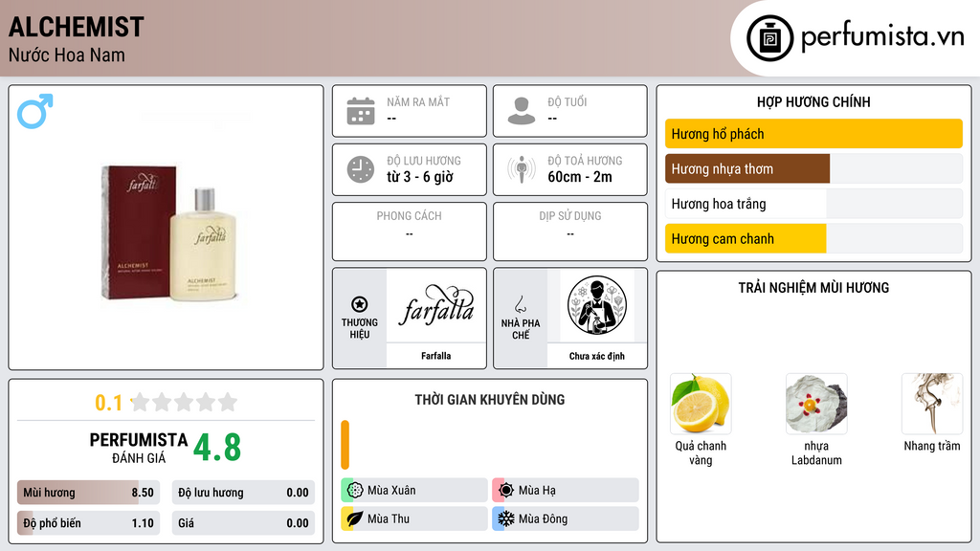Screen dimensions: 980x551
Task: Click the Nước Hoa Nam subtitle
Action: click(x=67, y=55)
